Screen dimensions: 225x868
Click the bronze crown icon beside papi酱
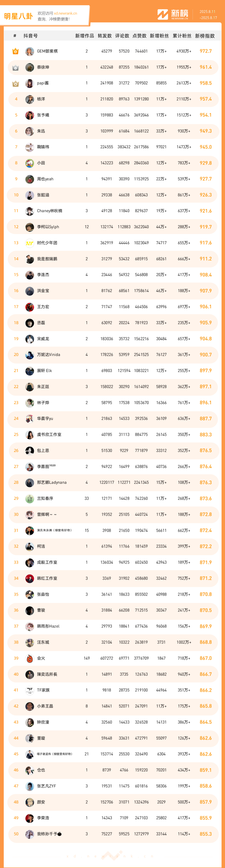pos(15,83)
